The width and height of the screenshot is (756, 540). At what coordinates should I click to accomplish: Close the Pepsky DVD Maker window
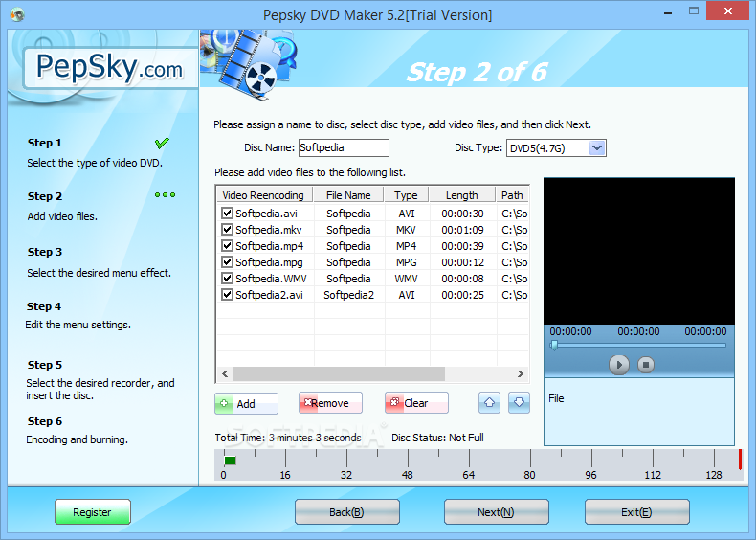(x=728, y=11)
